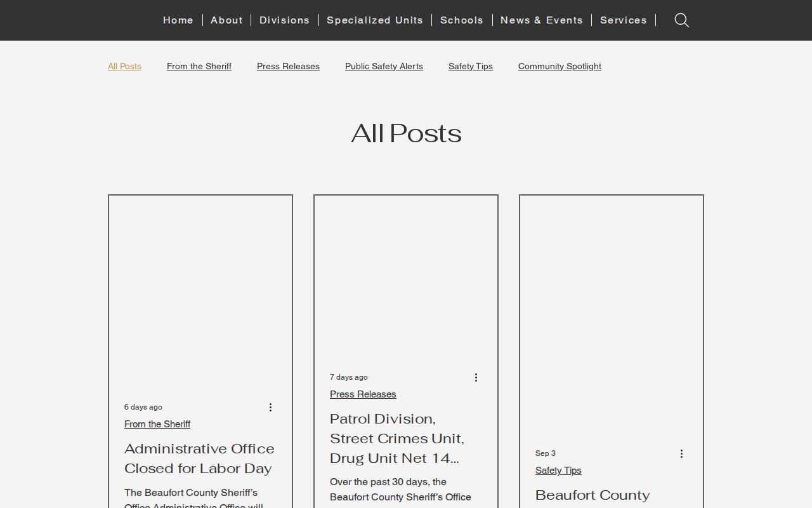The width and height of the screenshot is (812, 508).
Task: Open News & Events navigation item
Action: (x=542, y=20)
